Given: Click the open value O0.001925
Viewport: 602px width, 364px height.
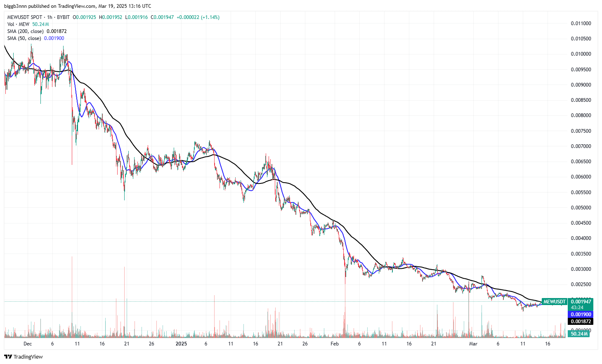Looking at the screenshot, I should coord(85,17).
